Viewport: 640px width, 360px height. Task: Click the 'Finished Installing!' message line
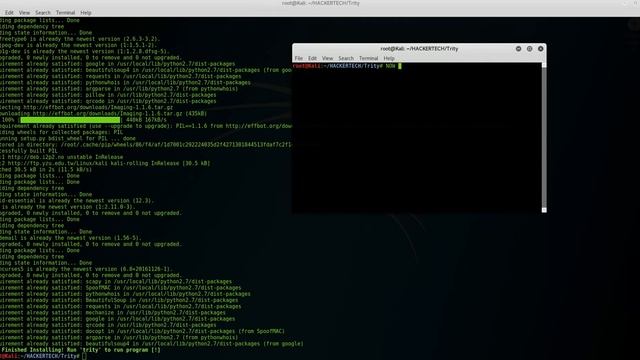[80, 350]
